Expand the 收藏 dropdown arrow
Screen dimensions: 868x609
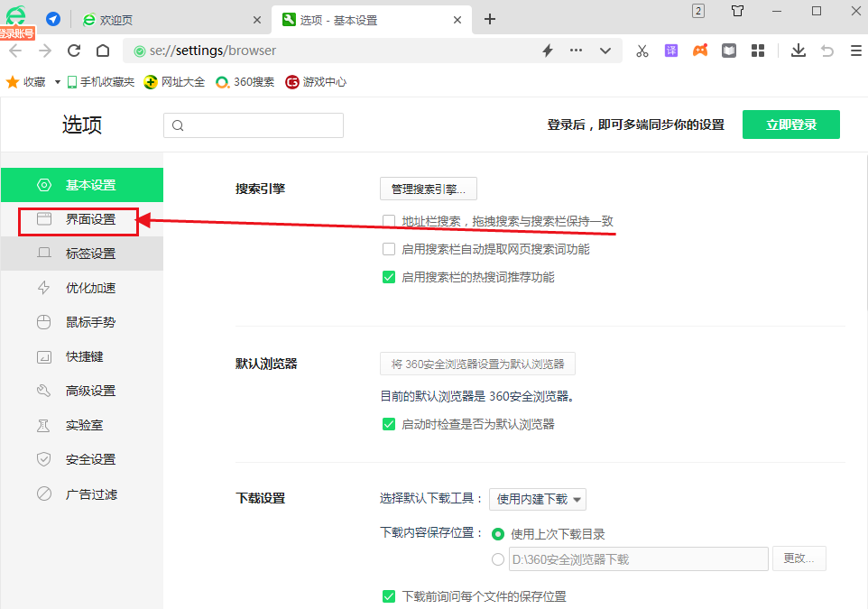tap(57, 82)
